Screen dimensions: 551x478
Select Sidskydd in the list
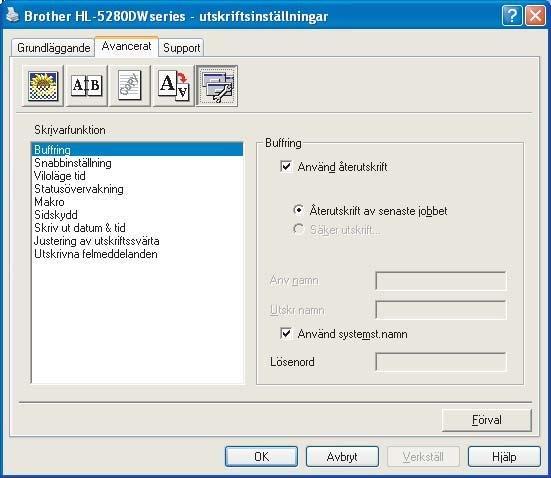(x=137, y=215)
